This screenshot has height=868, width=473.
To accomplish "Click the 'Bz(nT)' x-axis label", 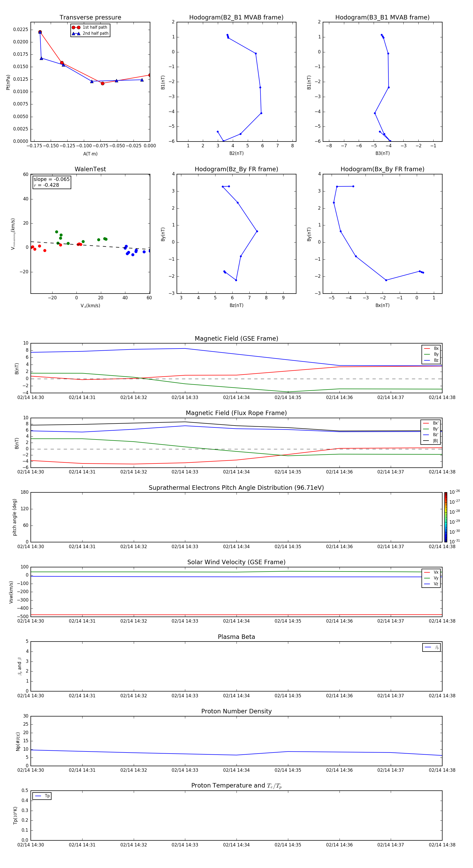I will (236, 305).
